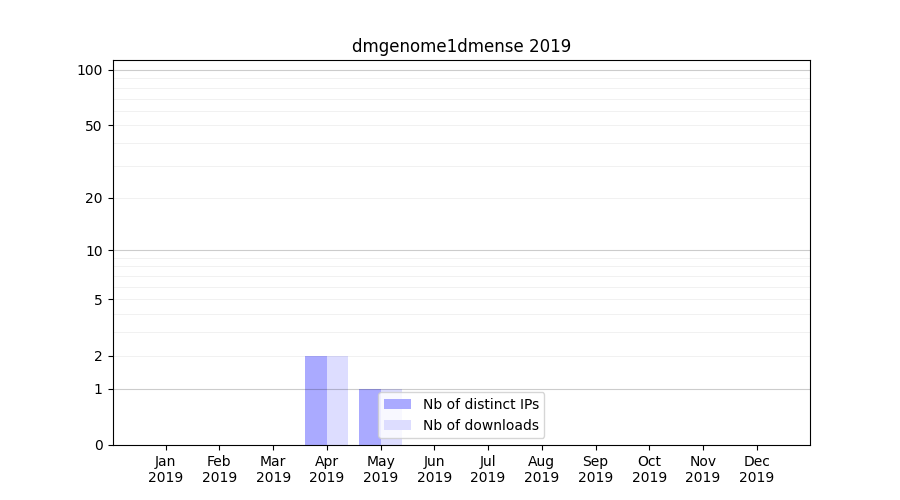Select the 50 tick on the y-axis
The height and width of the screenshot is (500, 900).
[93, 126]
